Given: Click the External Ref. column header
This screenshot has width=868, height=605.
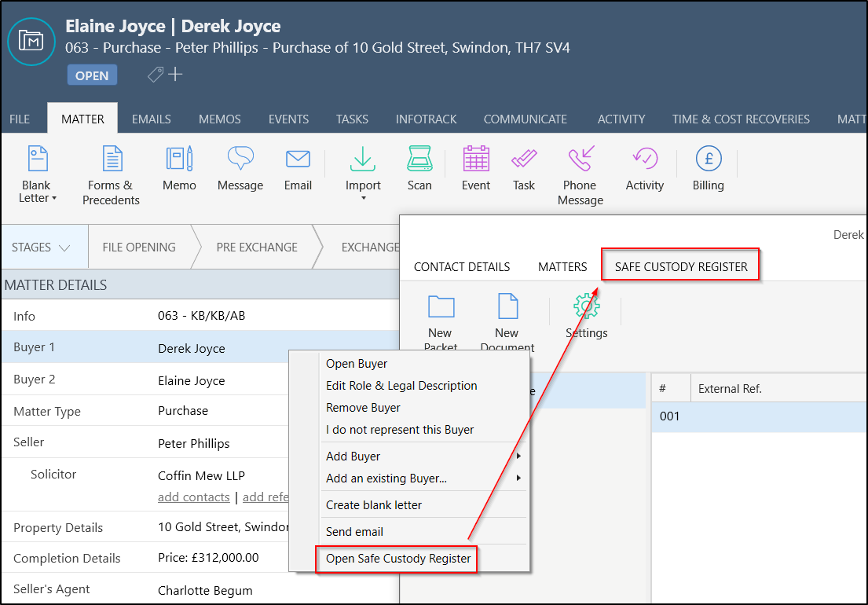Looking at the screenshot, I should point(778,389).
